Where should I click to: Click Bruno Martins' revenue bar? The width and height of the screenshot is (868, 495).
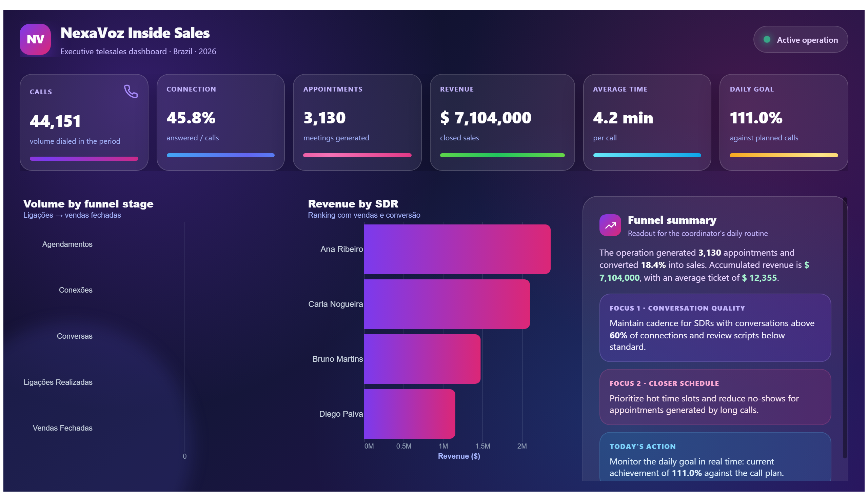(x=422, y=359)
